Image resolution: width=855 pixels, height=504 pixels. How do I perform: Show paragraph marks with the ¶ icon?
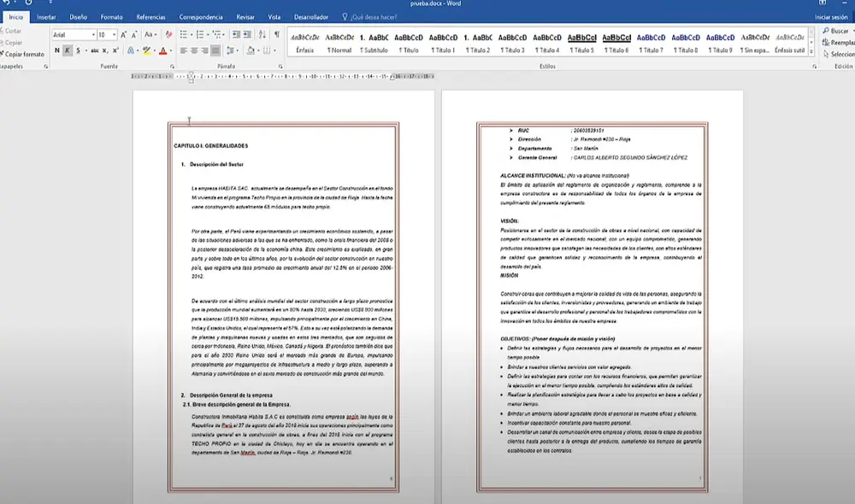[x=277, y=34]
